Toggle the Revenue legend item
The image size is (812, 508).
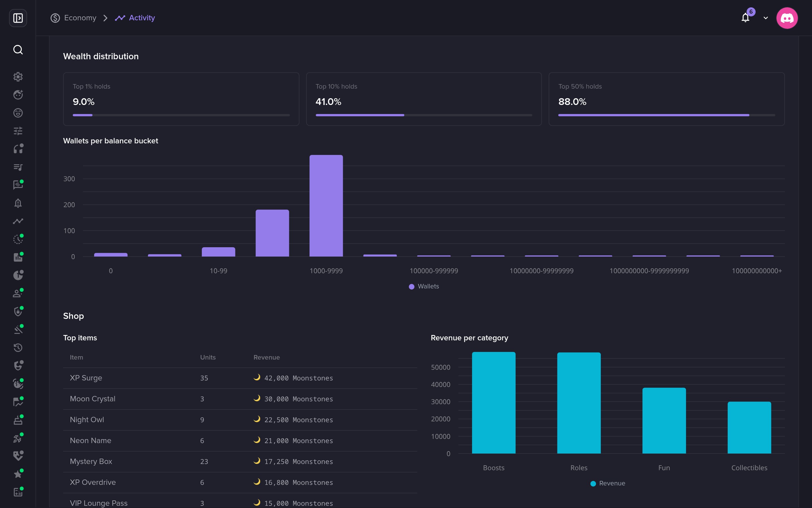tap(608, 483)
